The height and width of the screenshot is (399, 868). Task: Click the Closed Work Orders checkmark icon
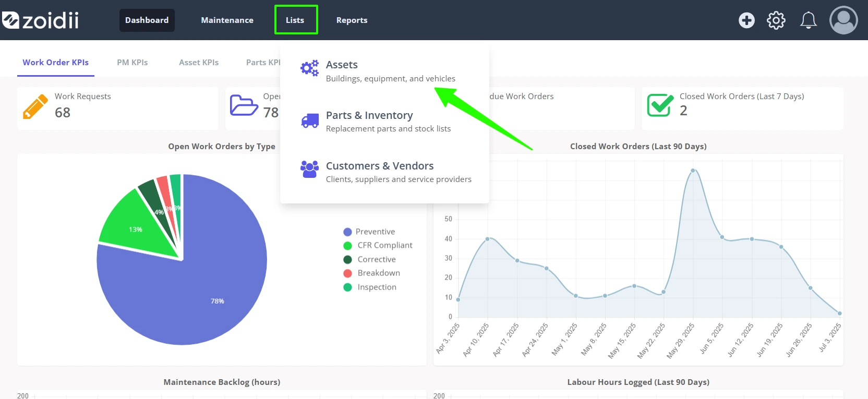pyautogui.click(x=660, y=105)
